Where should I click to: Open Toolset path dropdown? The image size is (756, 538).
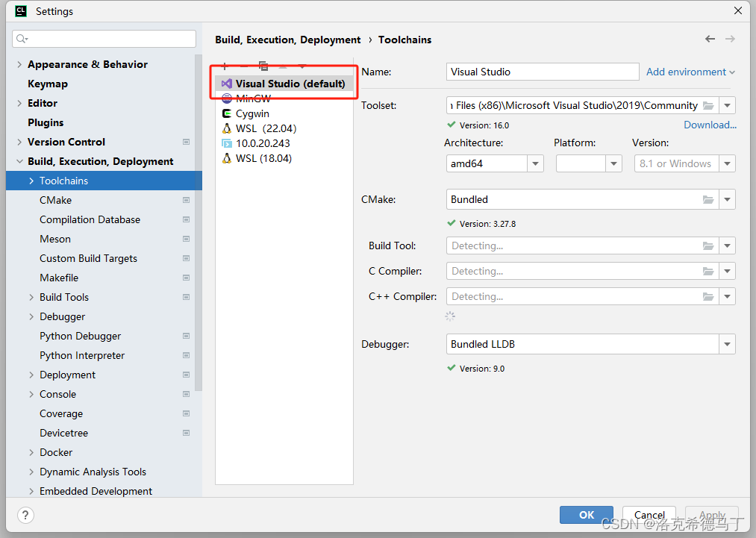pos(727,105)
